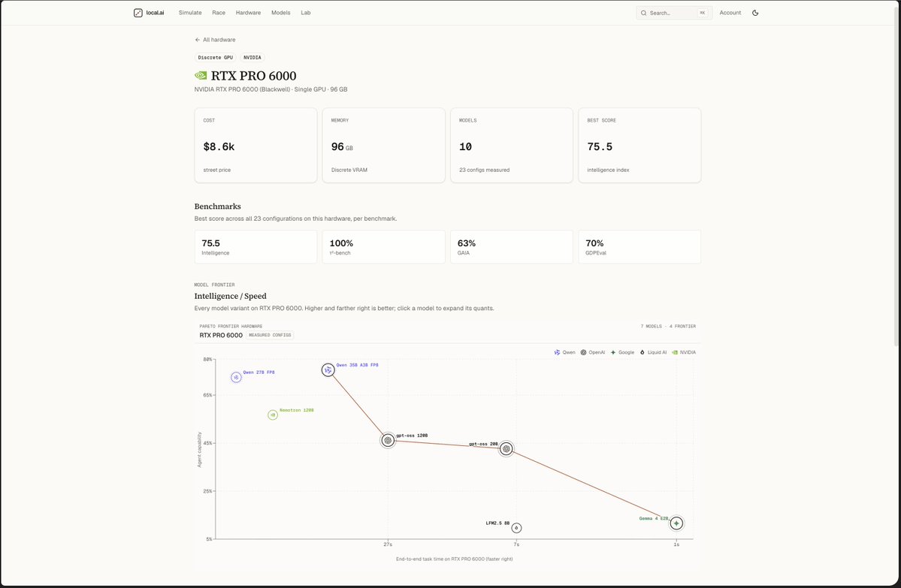Select the LFM2.5 8B chart point
Screen dimensions: 901x588
pyautogui.click(x=516, y=528)
